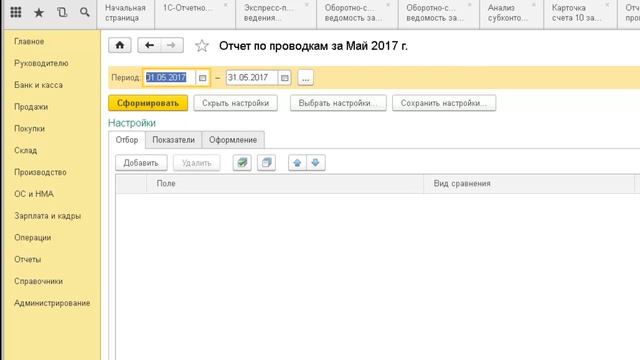Viewport: 640px width, 360px height.
Task: Open Склад section in sidebar
Action: coord(26,151)
